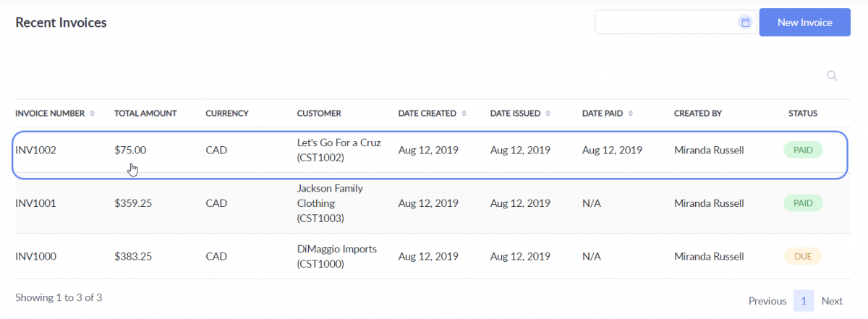Sort by Invoice Number column arrows
Viewport: 868px width, 319px height.
tap(92, 114)
